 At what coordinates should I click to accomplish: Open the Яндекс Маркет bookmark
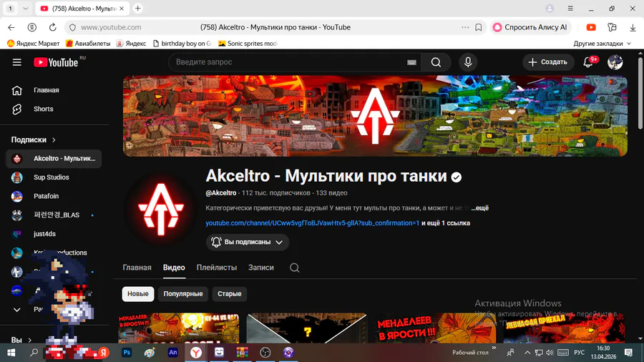(x=33, y=44)
